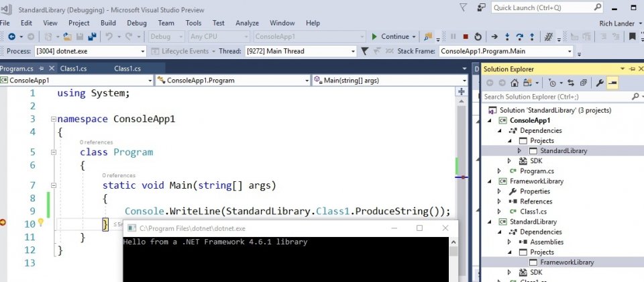Collapse the namespace ConsoleApp1 code block
Viewport: 644px width, 282px height.
click(x=54, y=120)
